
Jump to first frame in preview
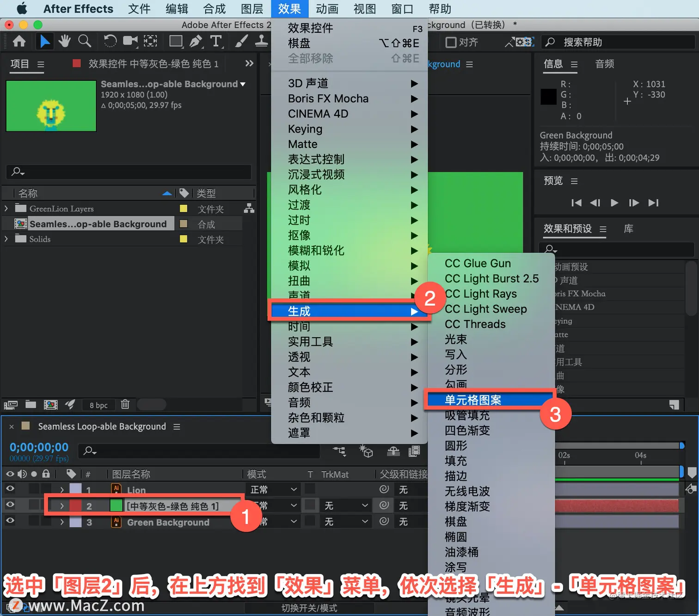point(576,203)
